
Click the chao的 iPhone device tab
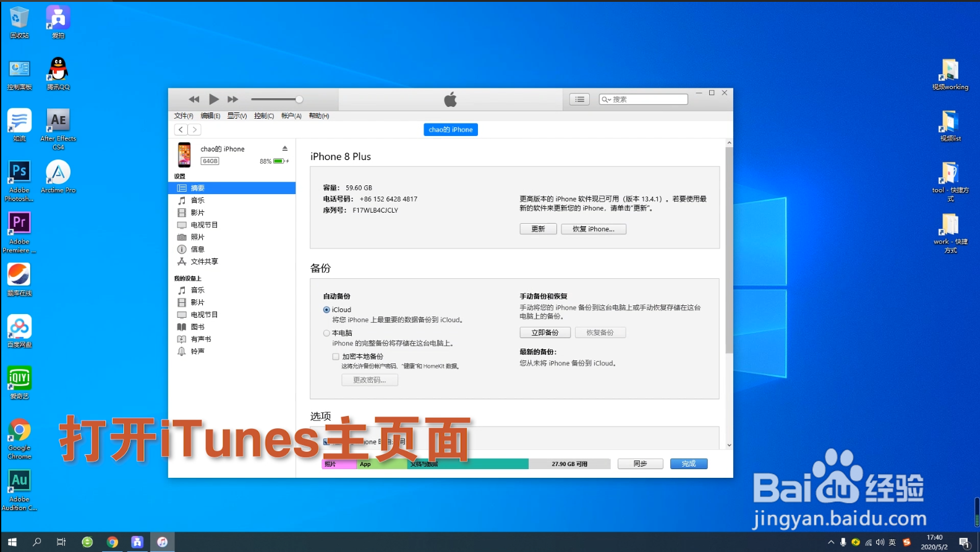(x=451, y=130)
